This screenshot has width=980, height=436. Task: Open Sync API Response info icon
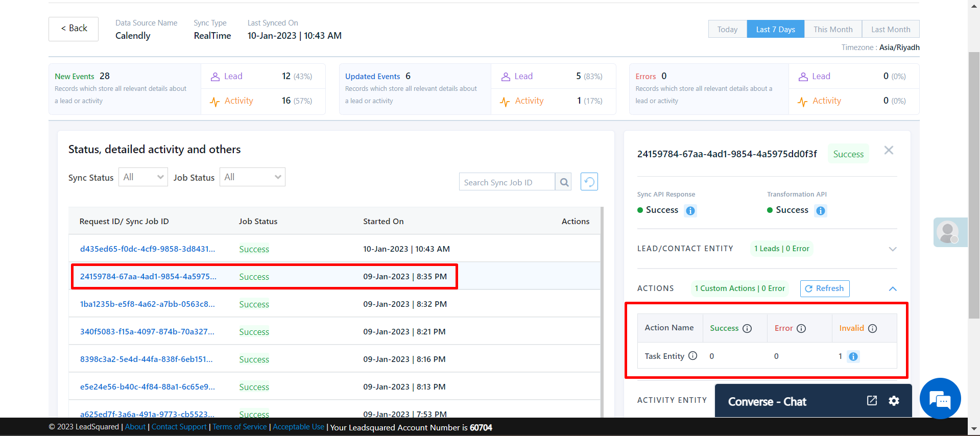click(x=690, y=210)
